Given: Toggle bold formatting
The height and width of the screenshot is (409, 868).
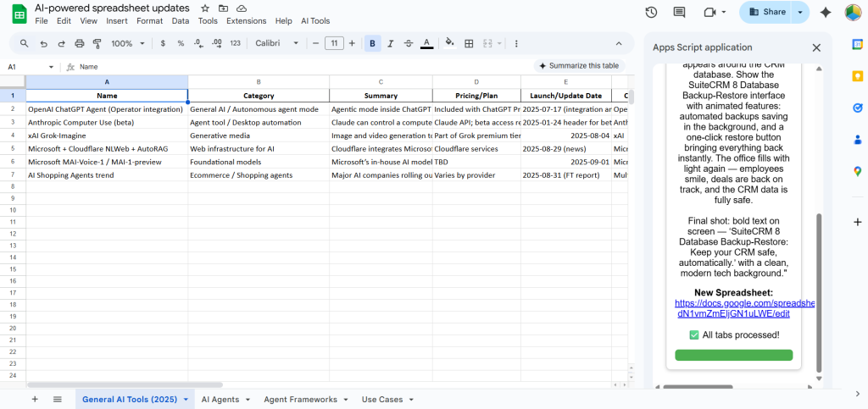Looking at the screenshot, I should [373, 43].
